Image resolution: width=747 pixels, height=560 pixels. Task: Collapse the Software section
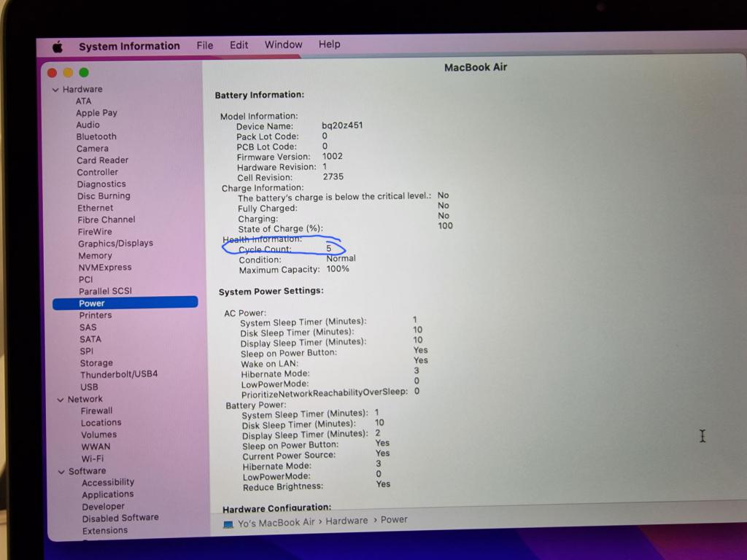(61, 472)
